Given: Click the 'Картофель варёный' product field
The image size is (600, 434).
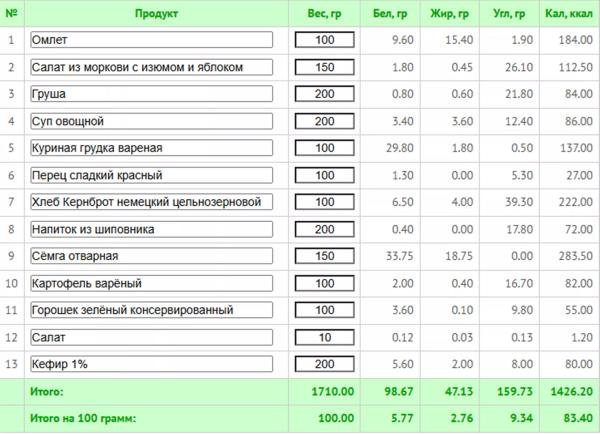Looking at the screenshot, I should click(151, 283).
